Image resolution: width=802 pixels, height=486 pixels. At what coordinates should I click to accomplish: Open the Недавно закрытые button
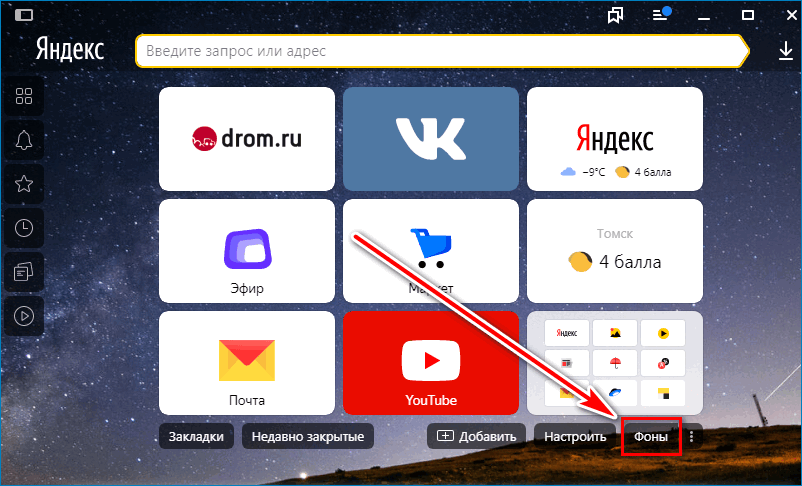[308, 436]
